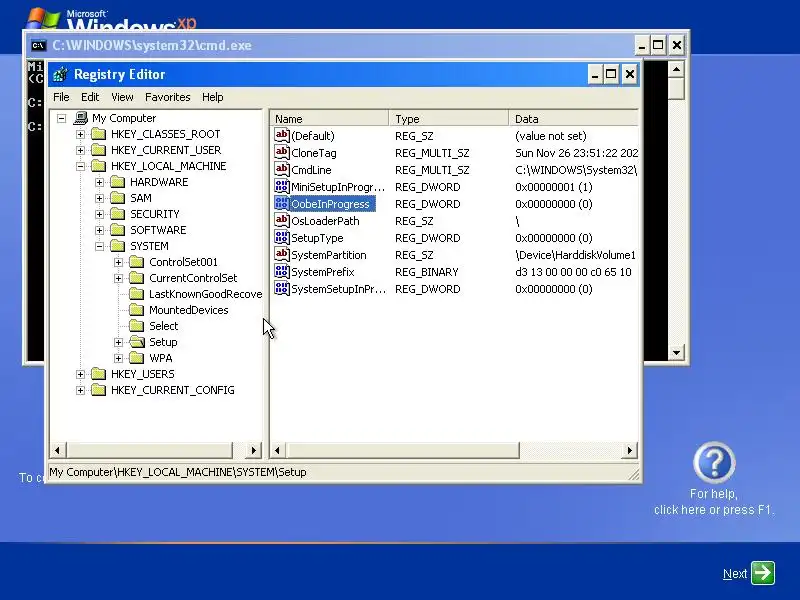
Task: Click the Data column header
Action: pyautogui.click(x=573, y=118)
